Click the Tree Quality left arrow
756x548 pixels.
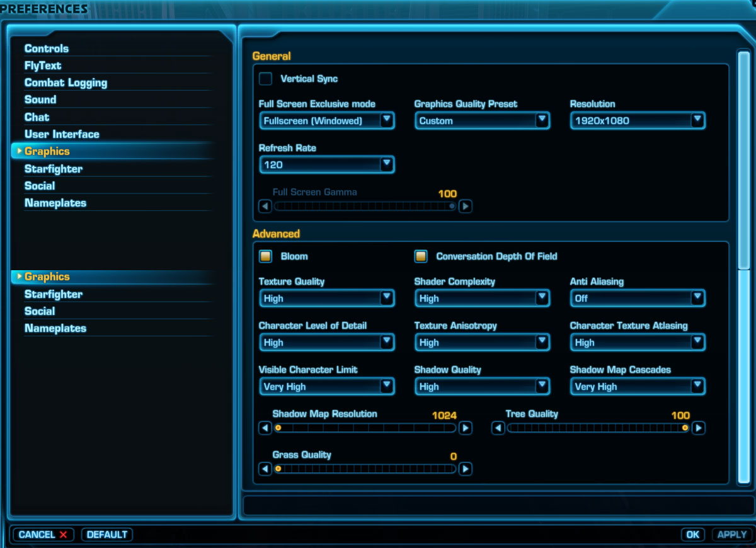coord(498,428)
